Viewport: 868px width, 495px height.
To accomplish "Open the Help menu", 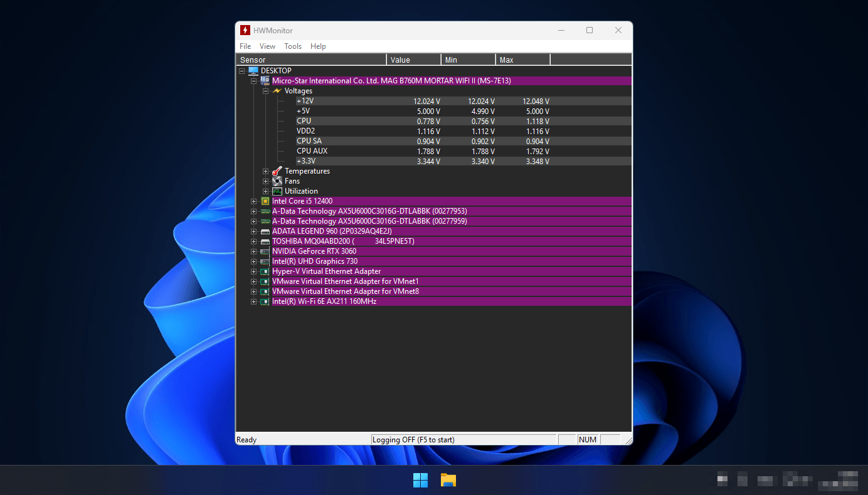I will [x=318, y=46].
